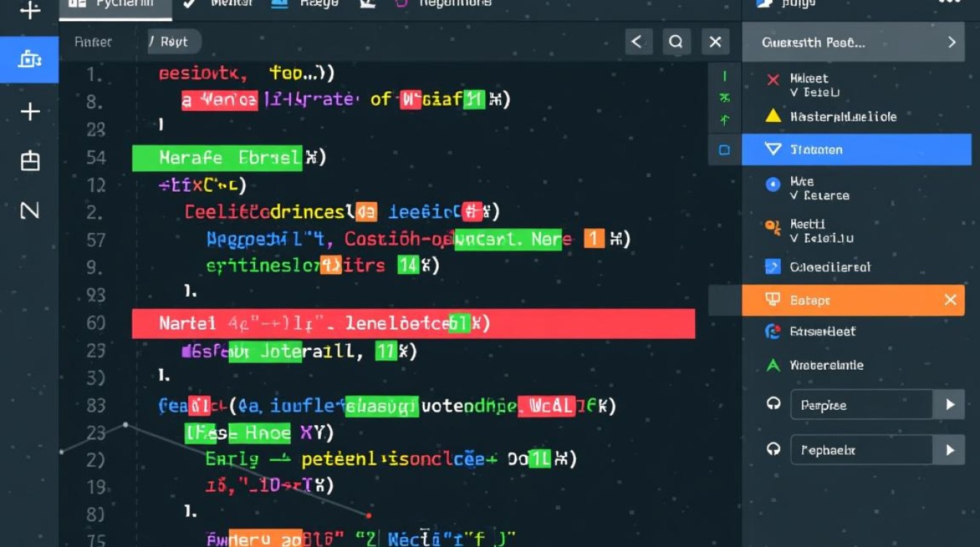Click line number 83 in the gutter

(x=96, y=406)
